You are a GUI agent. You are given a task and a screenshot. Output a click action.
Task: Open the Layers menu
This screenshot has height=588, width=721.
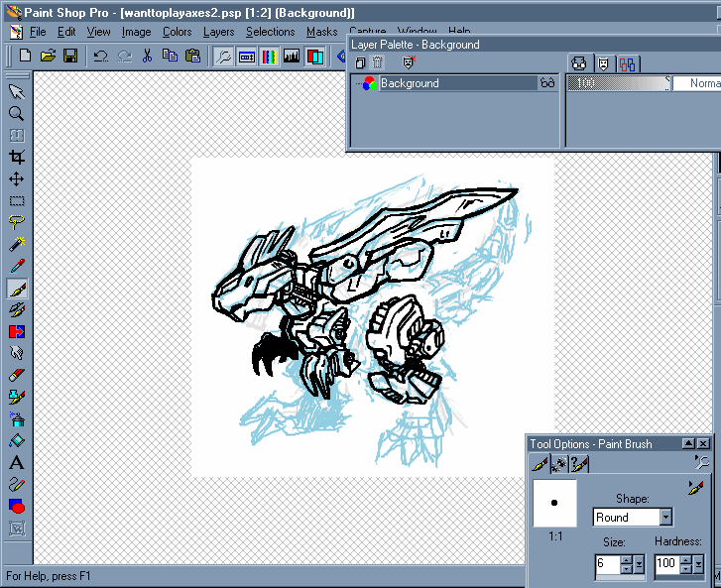(x=219, y=32)
